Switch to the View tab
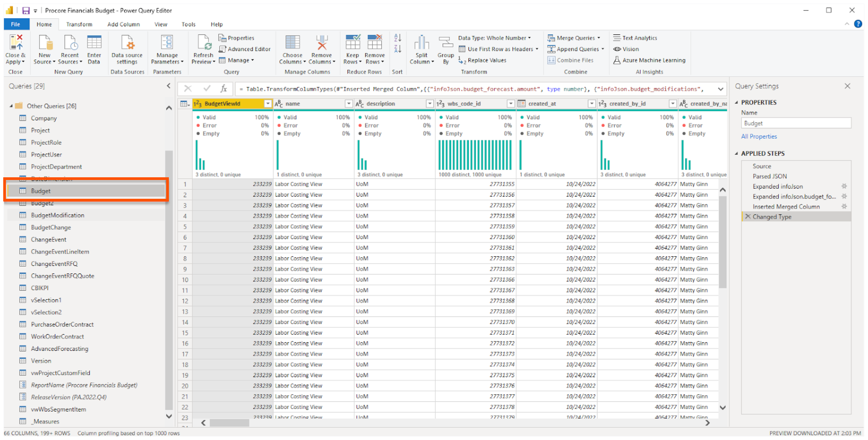868x440 pixels. [161, 24]
